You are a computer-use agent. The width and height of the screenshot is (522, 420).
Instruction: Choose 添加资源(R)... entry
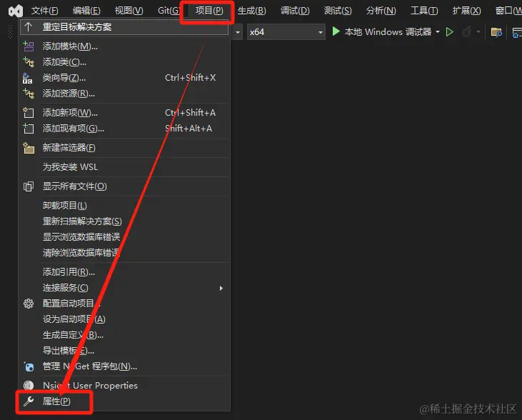click(x=124, y=94)
